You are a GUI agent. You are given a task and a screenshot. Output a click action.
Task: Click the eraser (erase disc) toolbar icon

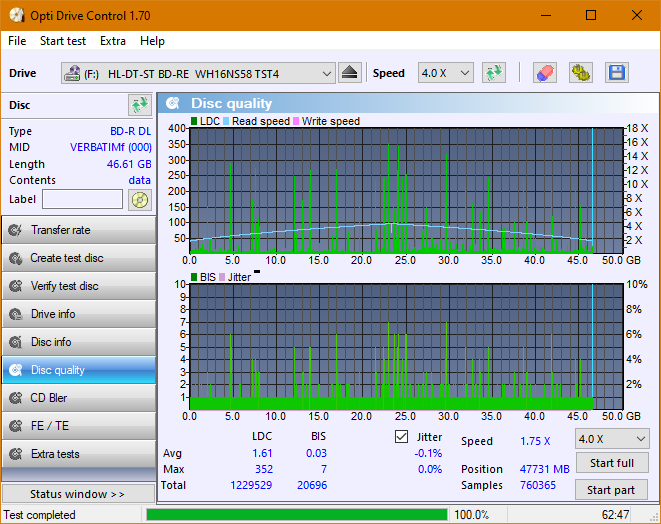[x=545, y=73]
